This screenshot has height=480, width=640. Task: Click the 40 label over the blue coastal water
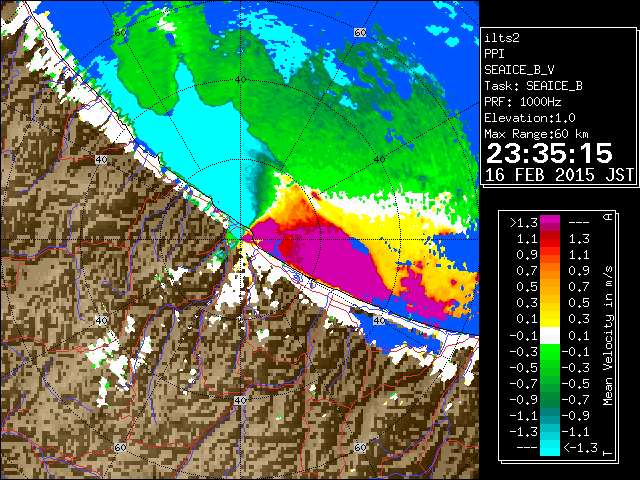click(380, 320)
